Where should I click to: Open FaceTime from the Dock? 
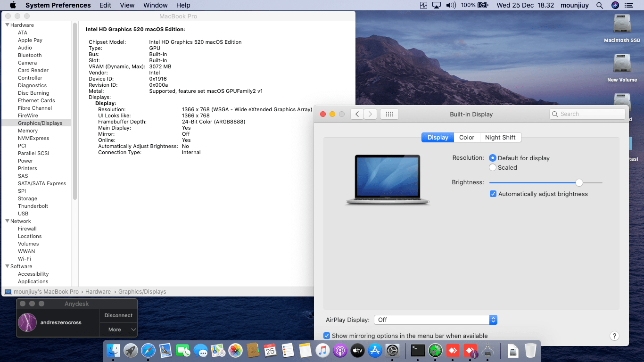tap(183, 350)
